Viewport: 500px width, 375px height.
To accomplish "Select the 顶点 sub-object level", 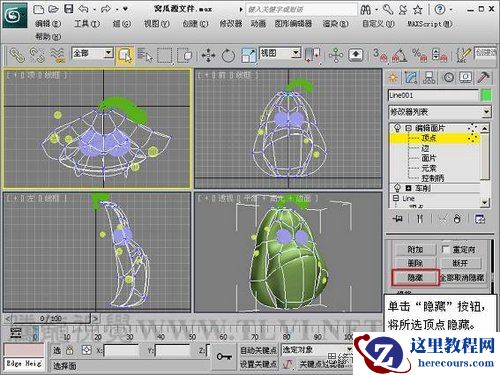I will coord(429,138).
